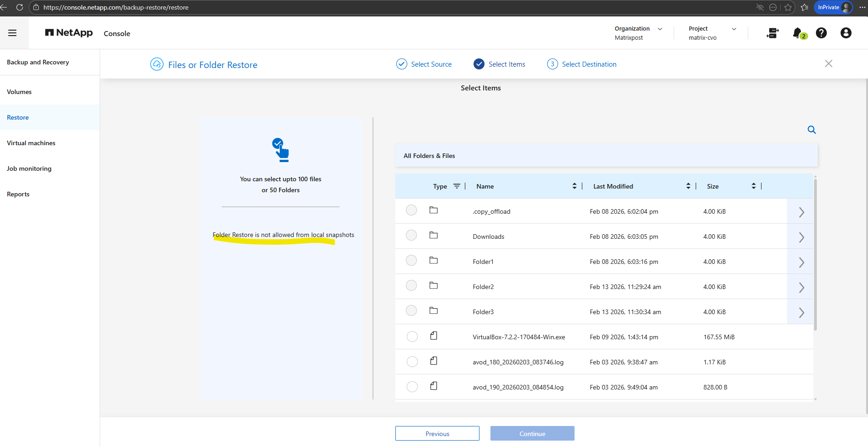Open the hamburger navigation menu

(12, 33)
